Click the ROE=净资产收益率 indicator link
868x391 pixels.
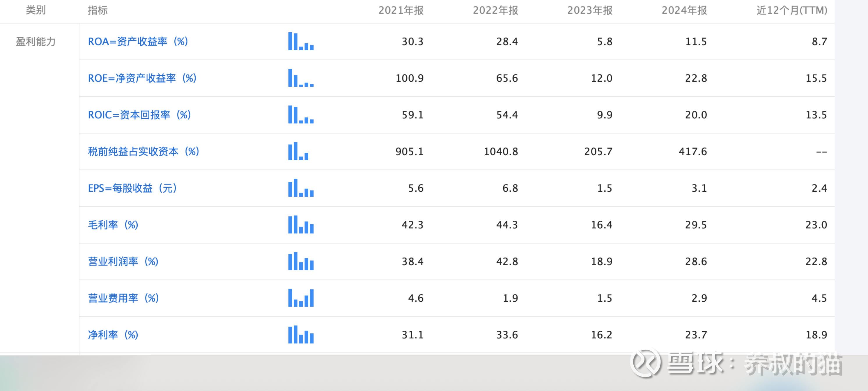[x=142, y=78]
